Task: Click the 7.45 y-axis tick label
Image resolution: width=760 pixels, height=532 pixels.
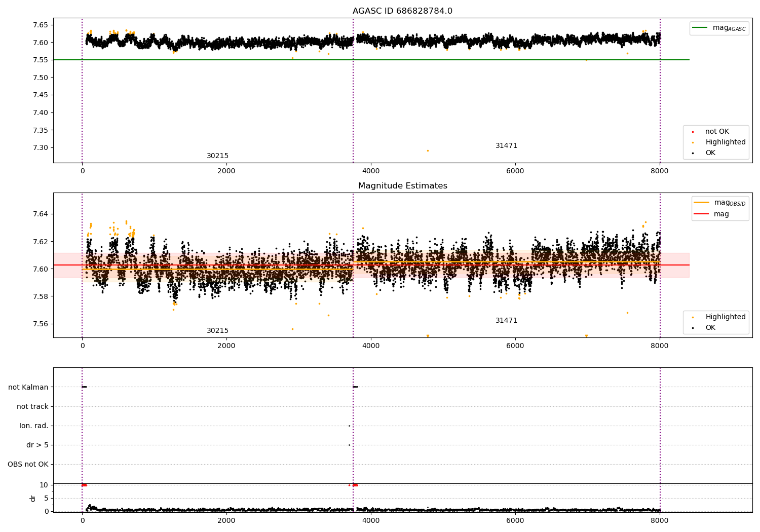Action: coord(41,95)
